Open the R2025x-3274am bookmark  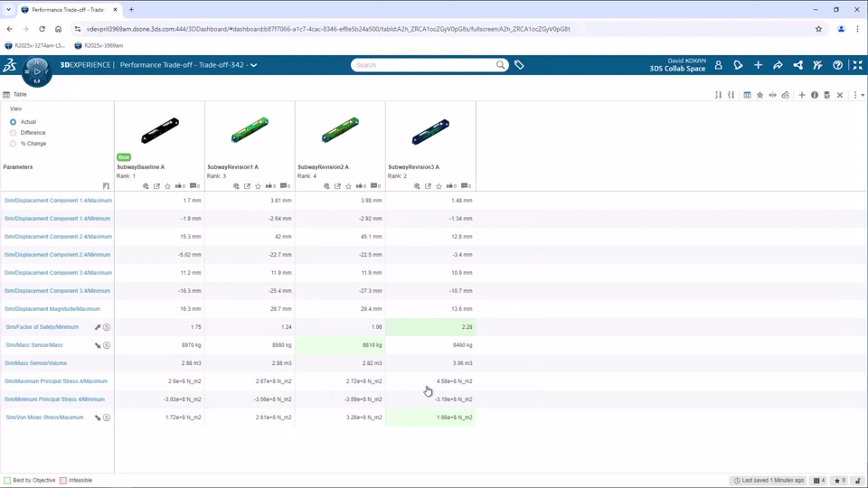35,45
